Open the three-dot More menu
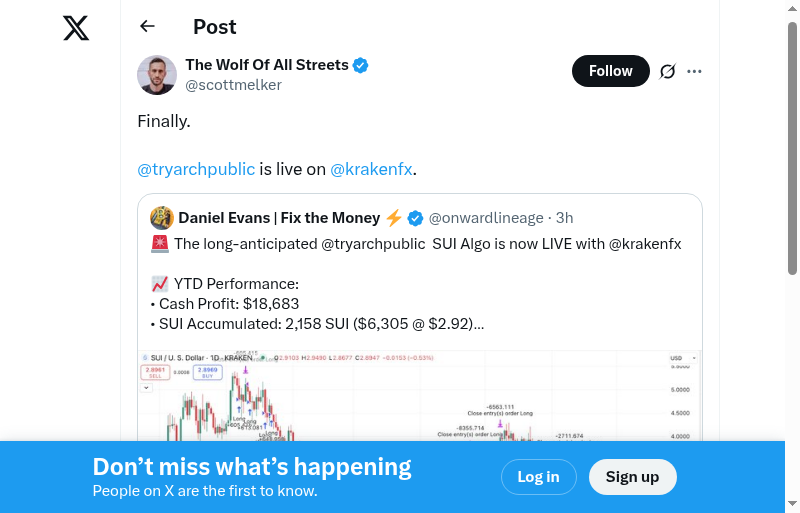This screenshot has width=800, height=513. point(695,71)
